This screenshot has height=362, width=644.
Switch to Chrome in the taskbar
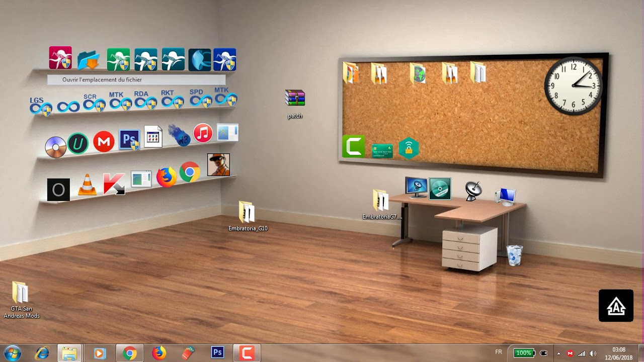tap(130, 353)
